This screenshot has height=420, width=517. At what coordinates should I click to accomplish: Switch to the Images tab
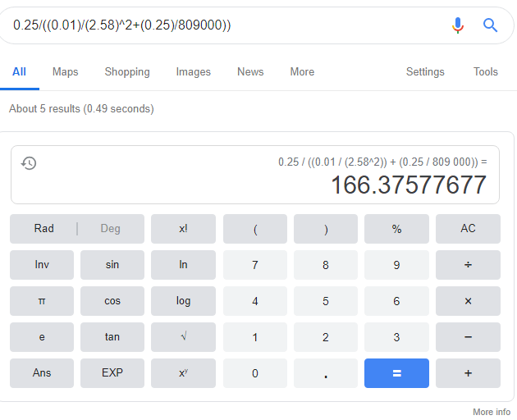pyautogui.click(x=194, y=72)
